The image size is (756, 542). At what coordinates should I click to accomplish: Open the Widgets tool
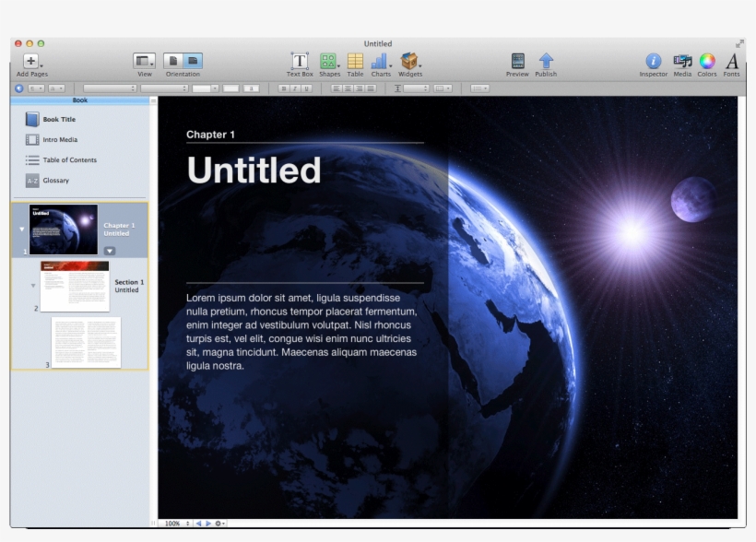pos(409,61)
